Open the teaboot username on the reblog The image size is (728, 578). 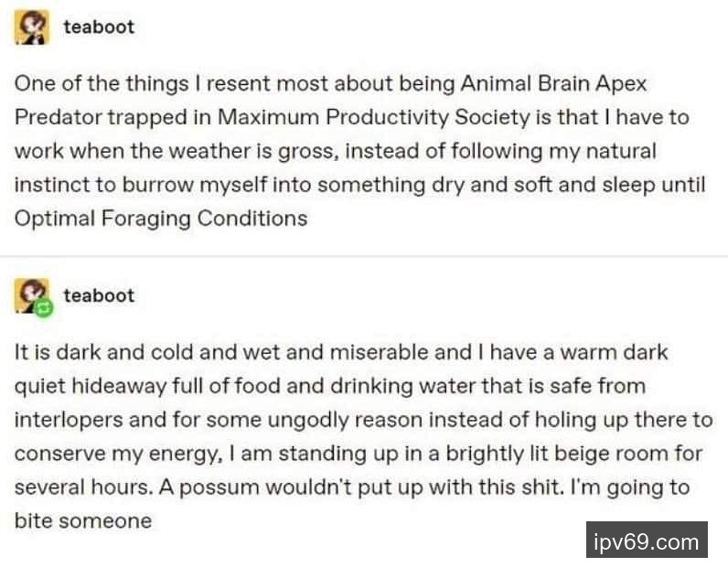98,295
